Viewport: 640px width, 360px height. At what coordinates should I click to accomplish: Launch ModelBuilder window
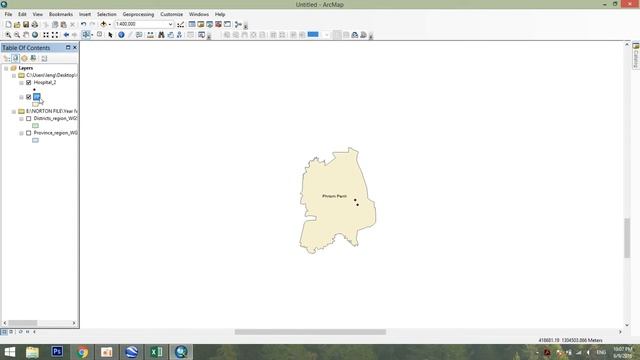click(x=238, y=24)
